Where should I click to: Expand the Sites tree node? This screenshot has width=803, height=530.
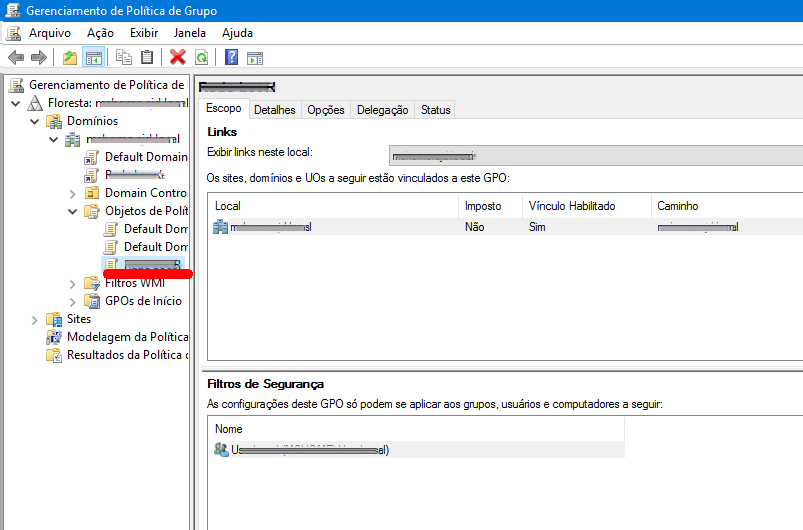pos(35,319)
